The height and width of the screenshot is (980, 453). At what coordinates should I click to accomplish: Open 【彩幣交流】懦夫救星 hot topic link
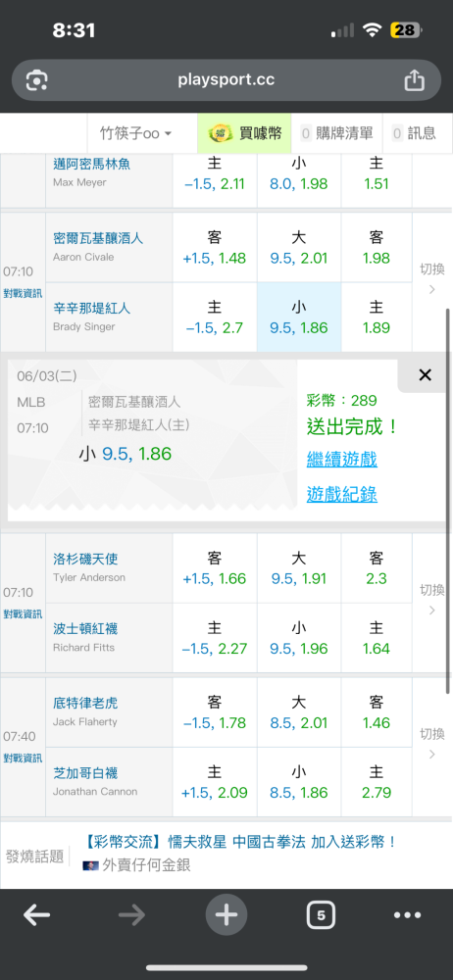(240, 841)
